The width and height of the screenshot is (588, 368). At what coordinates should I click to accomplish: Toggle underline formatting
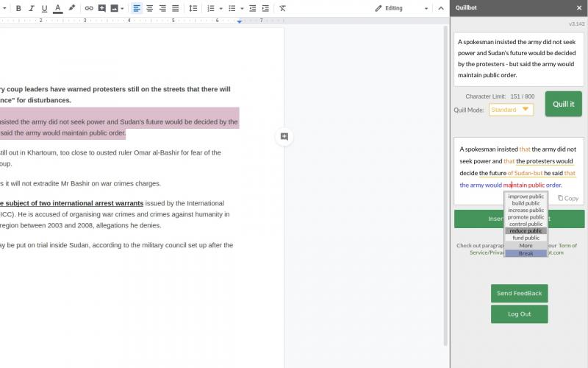[x=44, y=8]
